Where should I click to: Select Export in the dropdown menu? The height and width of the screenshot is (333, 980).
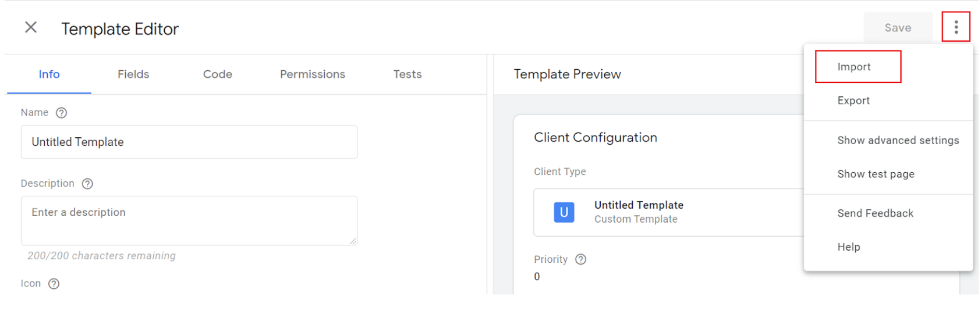tap(853, 101)
